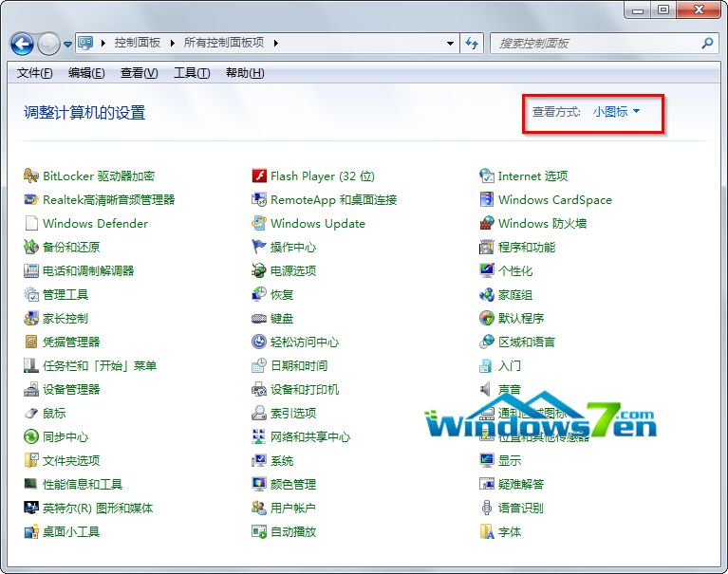Open the 疑难解答 link
728x574 pixels.
tap(521, 485)
